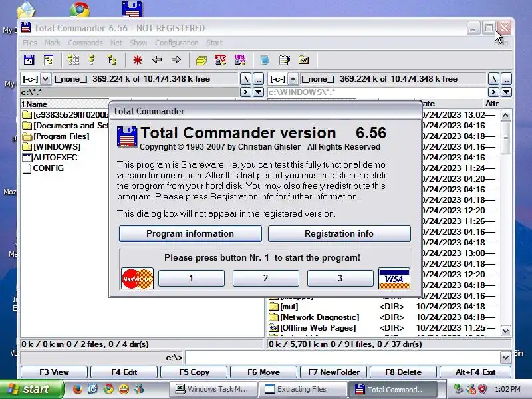The width and height of the screenshot is (532, 399).
Task: Click the F4 Edit button
Action: coord(124,372)
